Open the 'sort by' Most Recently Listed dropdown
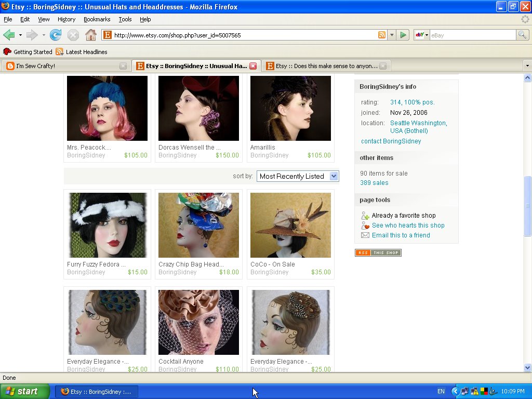Screen dimensions: 532x399 [x=298, y=177]
